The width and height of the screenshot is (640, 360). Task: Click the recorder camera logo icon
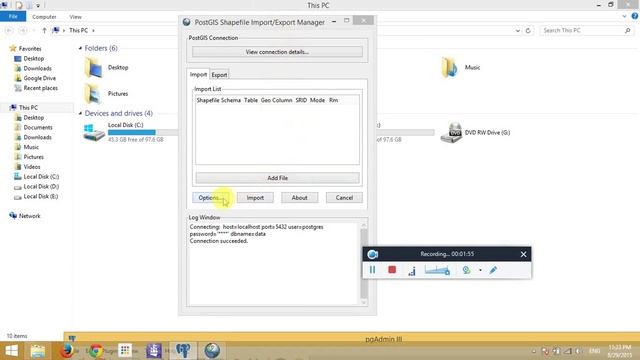372,254
